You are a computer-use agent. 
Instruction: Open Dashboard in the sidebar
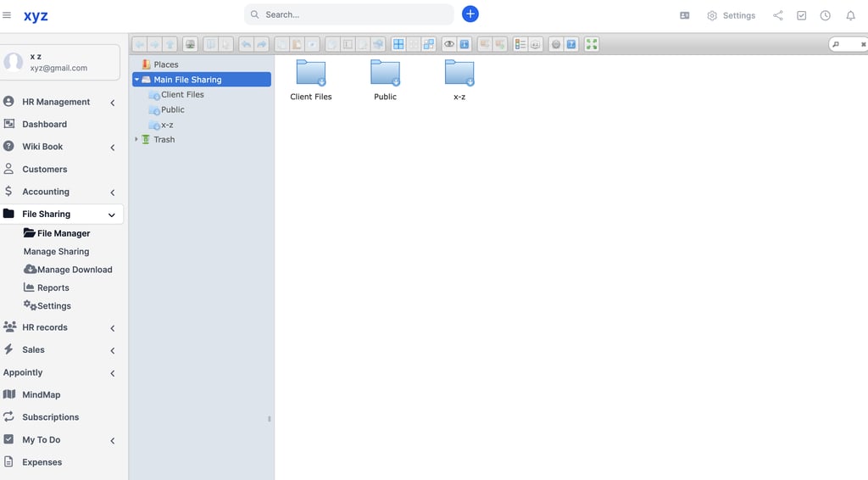(44, 124)
